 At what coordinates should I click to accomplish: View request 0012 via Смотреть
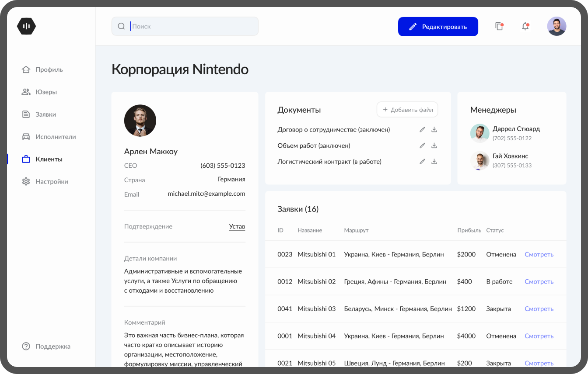(539, 281)
